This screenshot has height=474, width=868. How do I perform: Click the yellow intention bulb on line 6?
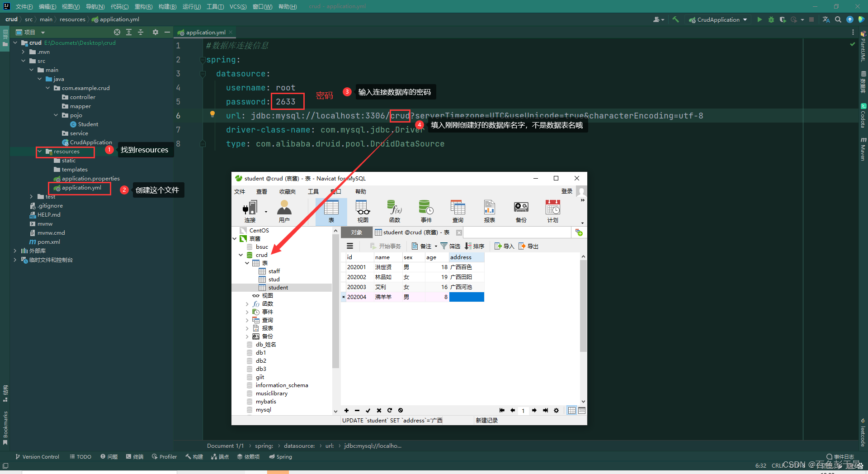pyautogui.click(x=212, y=114)
